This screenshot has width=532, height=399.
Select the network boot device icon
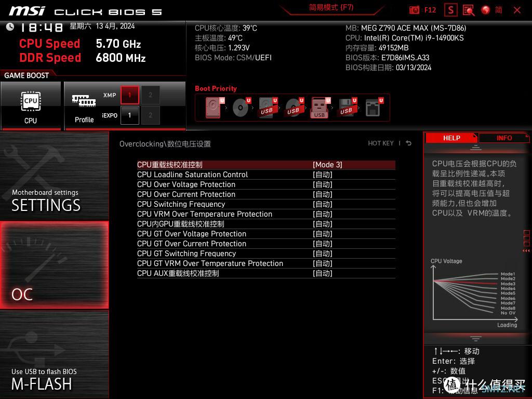click(374, 107)
